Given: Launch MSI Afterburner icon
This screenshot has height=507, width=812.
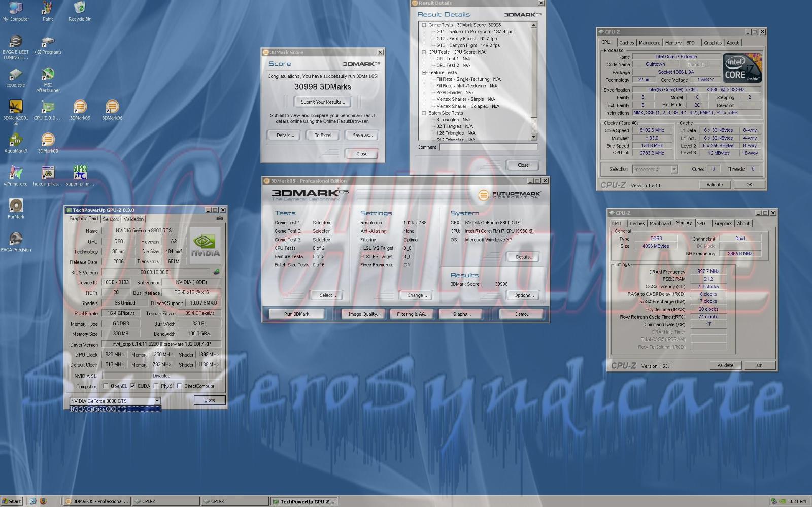Looking at the screenshot, I should point(48,80).
